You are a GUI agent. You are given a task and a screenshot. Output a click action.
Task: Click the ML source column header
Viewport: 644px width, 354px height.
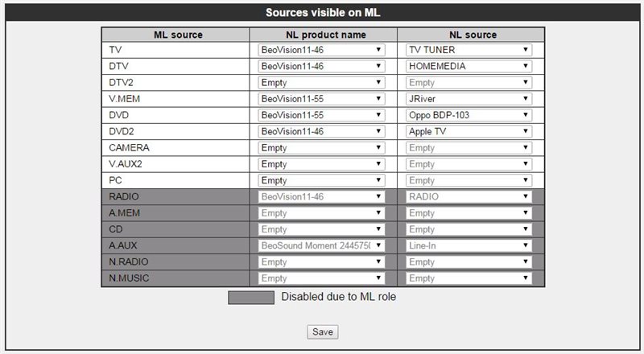[178, 35]
